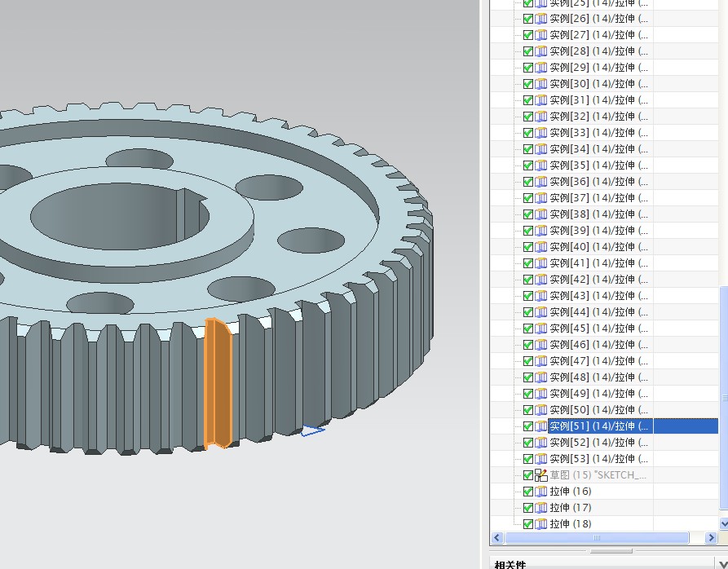Click the extrude icon of 实例[31]

pos(540,99)
